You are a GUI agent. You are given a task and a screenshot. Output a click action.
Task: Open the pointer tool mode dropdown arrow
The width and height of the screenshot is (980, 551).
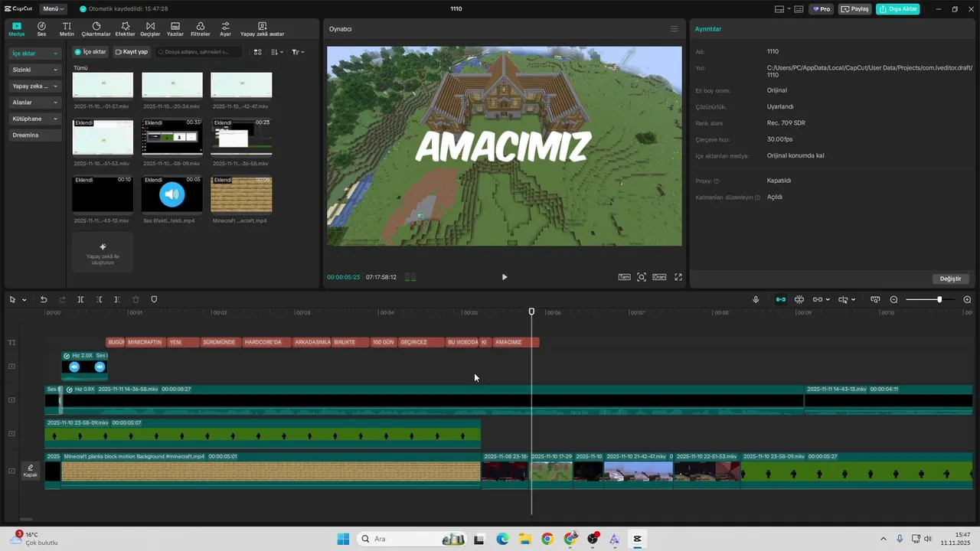pos(24,300)
